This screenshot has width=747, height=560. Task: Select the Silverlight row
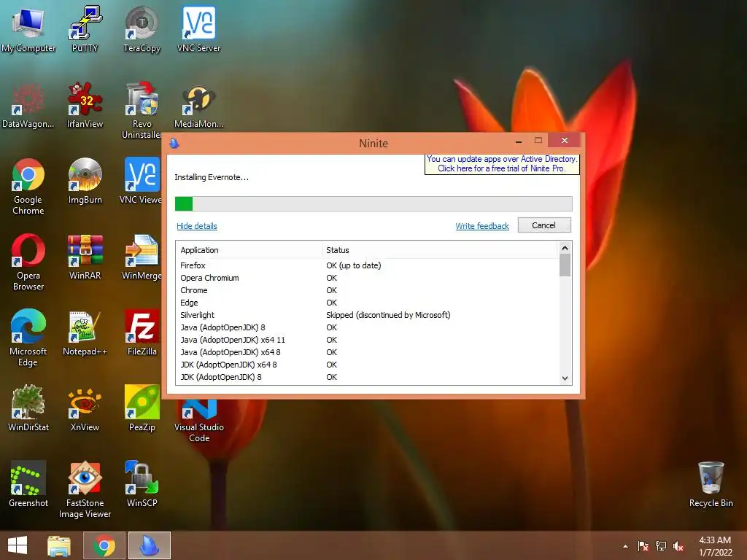point(367,315)
